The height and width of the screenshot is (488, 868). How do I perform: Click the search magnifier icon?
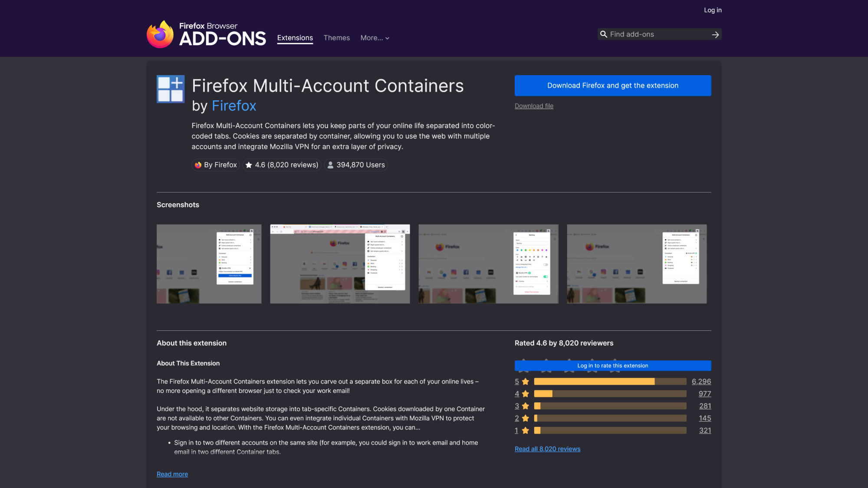[x=603, y=34]
